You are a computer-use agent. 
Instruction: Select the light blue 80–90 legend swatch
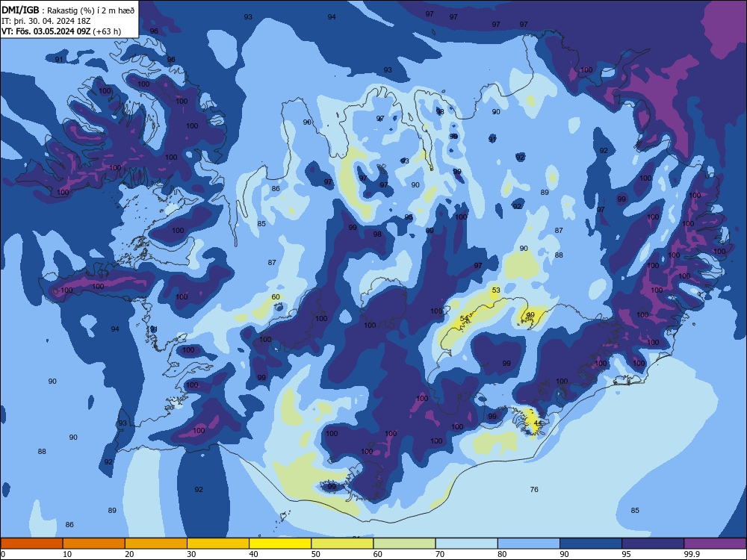pyautogui.click(x=529, y=544)
